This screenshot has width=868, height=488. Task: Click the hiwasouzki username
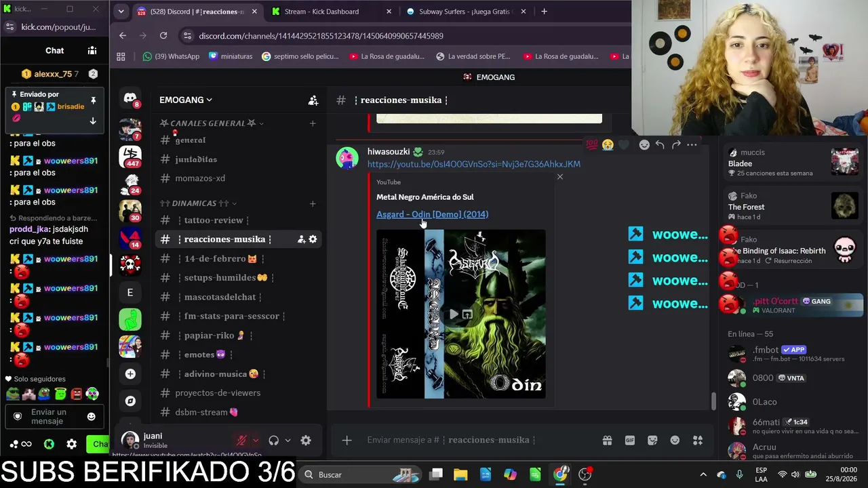click(x=389, y=152)
